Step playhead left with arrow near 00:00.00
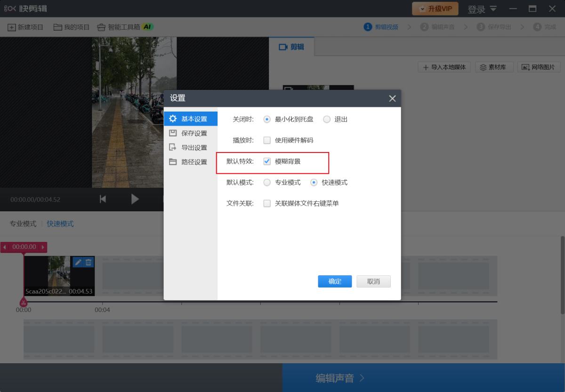 pos(5,247)
